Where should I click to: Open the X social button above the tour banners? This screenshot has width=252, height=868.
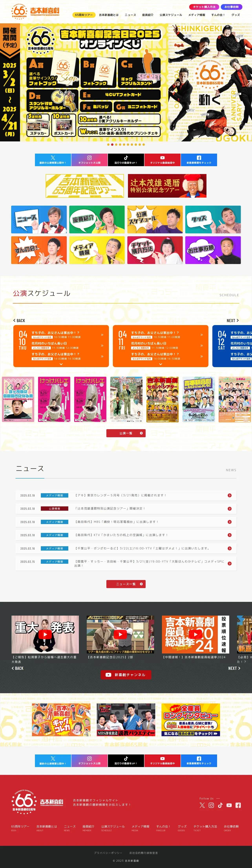53,160
